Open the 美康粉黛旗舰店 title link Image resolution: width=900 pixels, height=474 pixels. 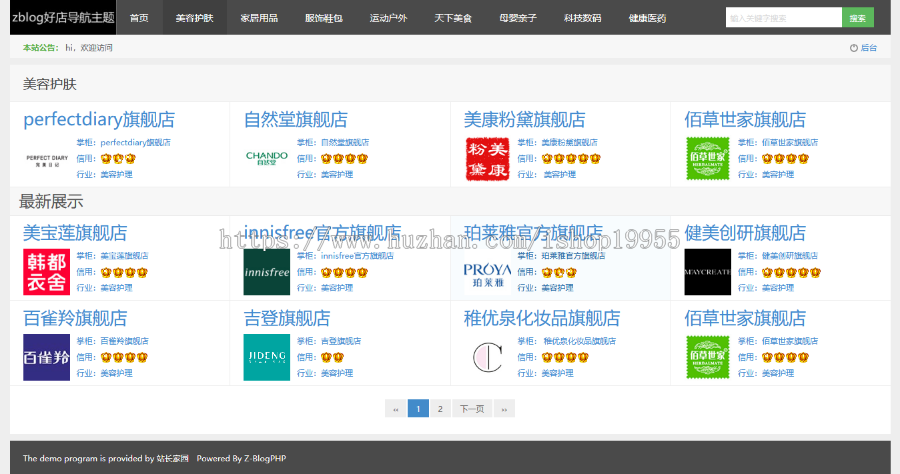525,119
